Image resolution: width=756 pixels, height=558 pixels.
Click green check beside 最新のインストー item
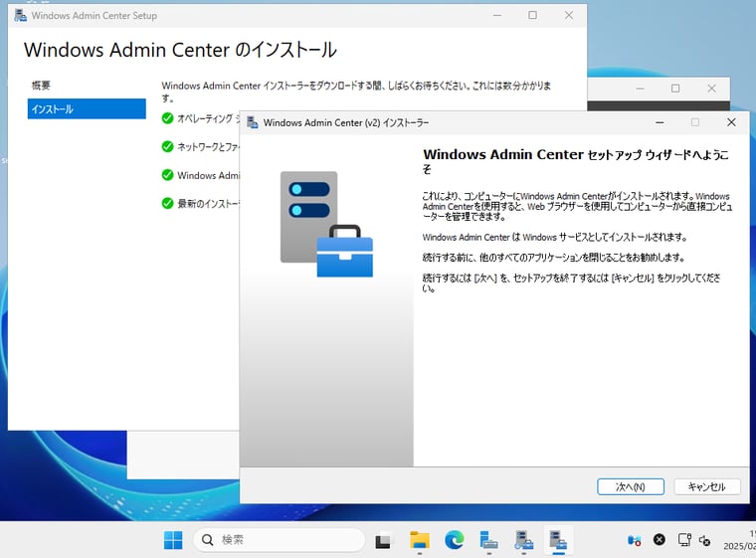167,204
